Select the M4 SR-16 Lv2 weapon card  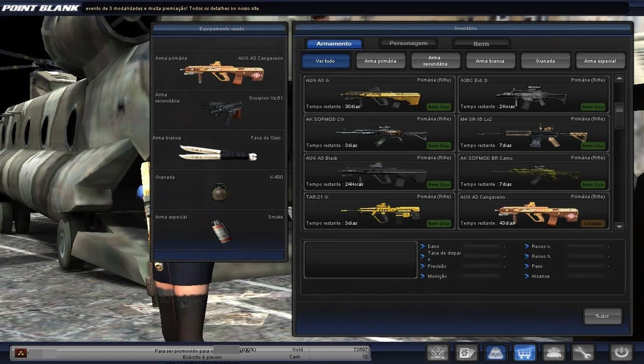[533, 133]
